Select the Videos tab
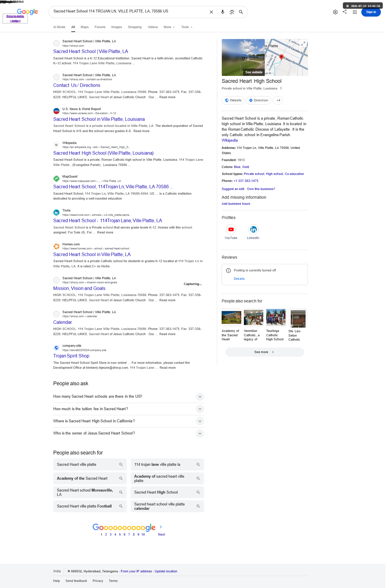This screenshot has width=390, height=588. pos(153,27)
